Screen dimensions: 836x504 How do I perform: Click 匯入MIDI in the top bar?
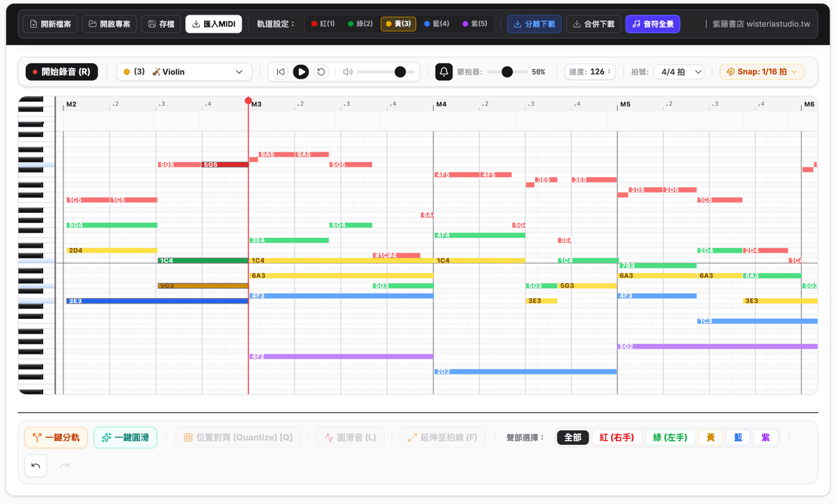214,24
